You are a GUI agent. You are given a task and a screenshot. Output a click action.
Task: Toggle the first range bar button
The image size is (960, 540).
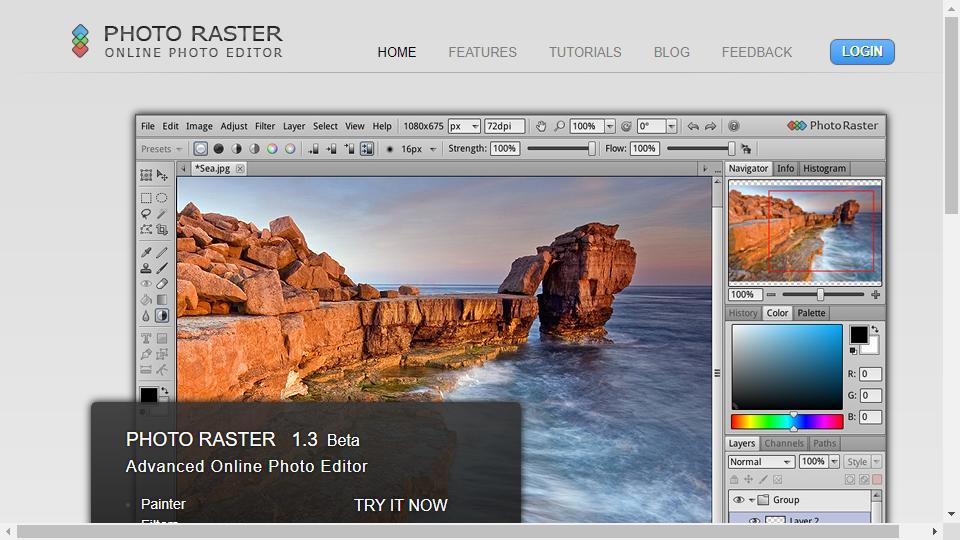pyautogui.click(x=313, y=149)
